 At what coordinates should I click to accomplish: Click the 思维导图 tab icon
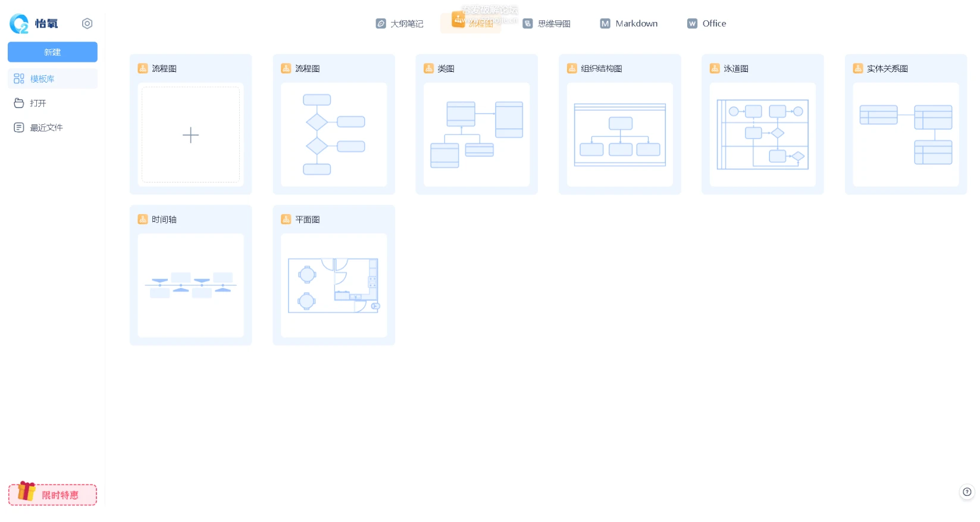point(528,23)
